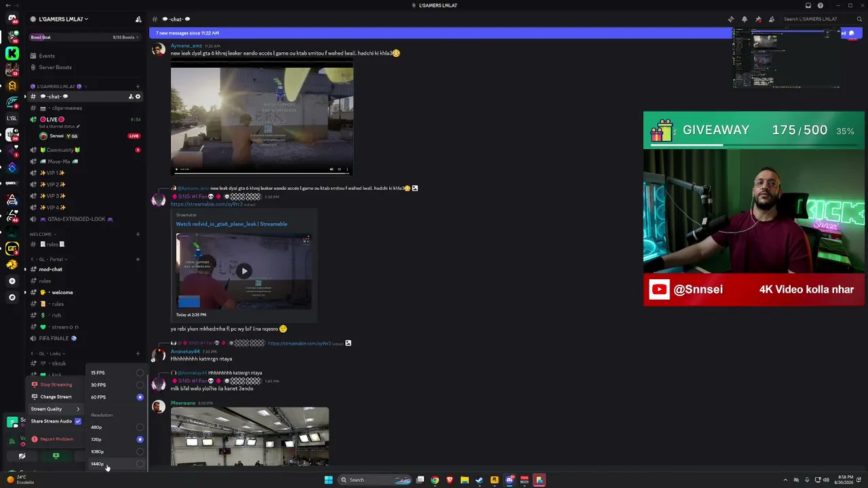Open the L'GL server icon

coord(12,118)
